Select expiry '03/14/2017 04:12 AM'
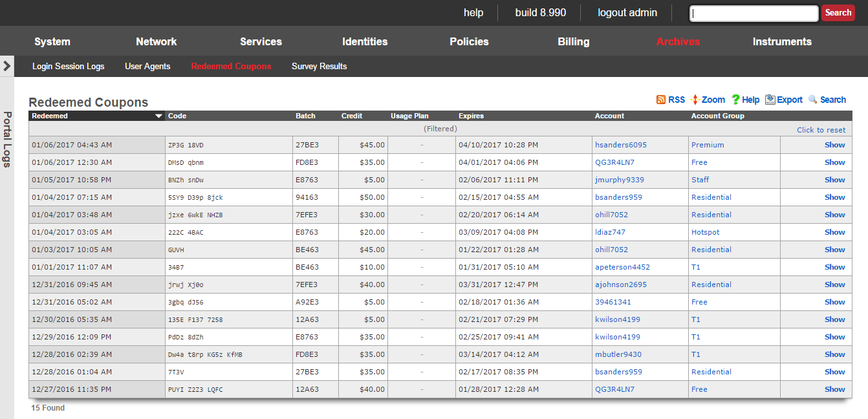This screenshot has width=868, height=419. (499, 354)
